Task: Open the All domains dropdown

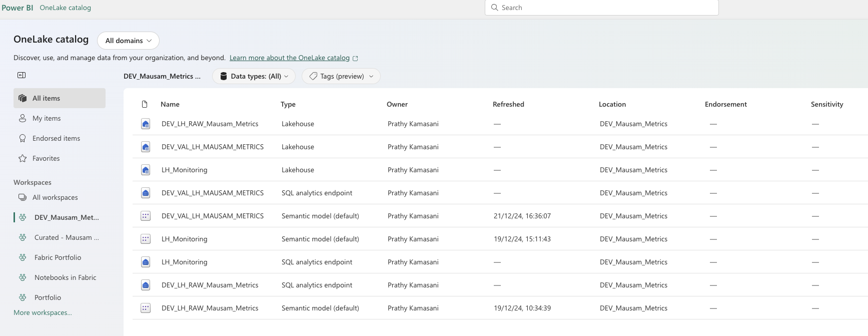Action: coord(128,41)
